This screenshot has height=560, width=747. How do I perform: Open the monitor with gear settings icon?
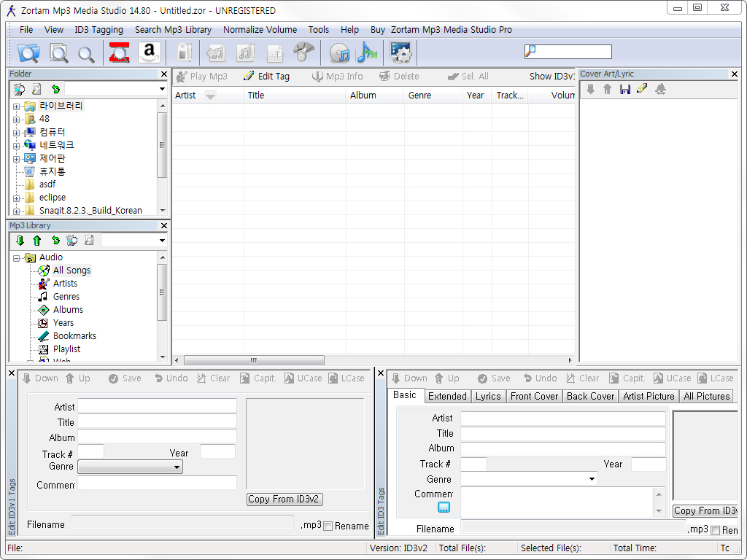pyautogui.click(x=400, y=52)
